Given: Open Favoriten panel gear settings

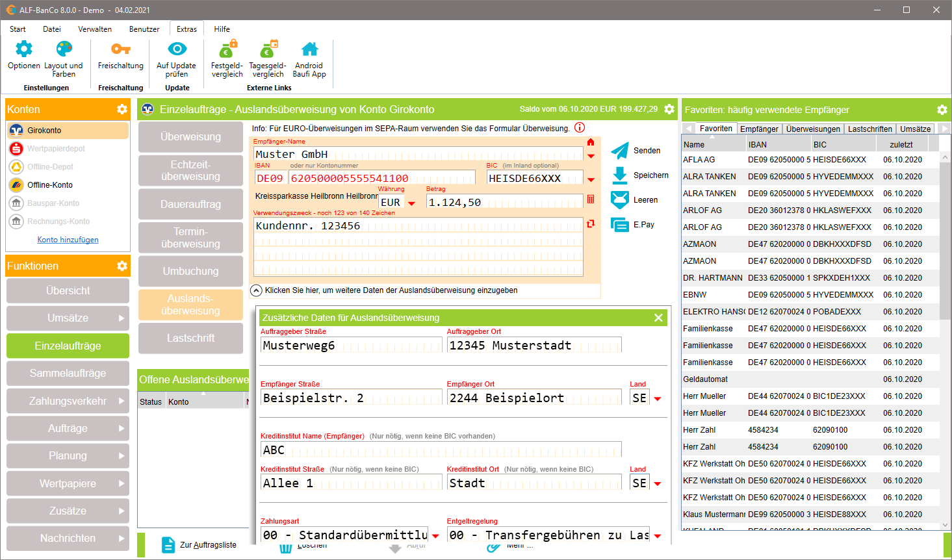Looking at the screenshot, I should coord(942,110).
